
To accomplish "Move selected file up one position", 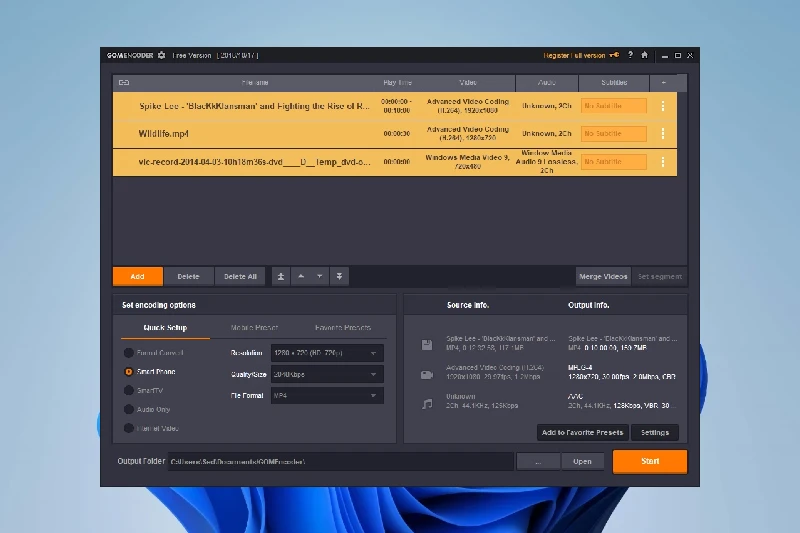I will pyautogui.click(x=301, y=276).
